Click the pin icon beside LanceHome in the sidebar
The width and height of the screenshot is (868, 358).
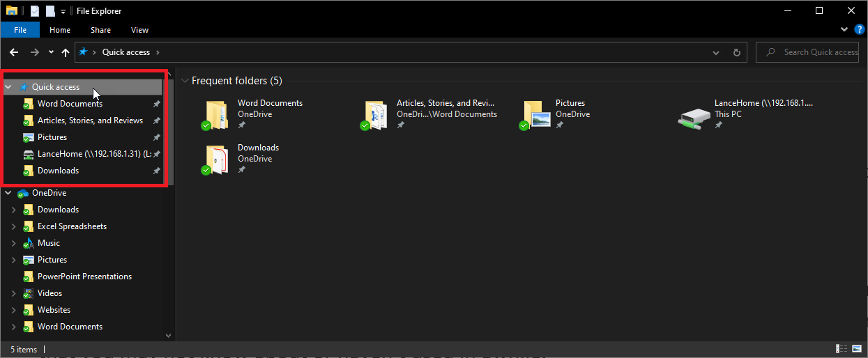pos(157,154)
